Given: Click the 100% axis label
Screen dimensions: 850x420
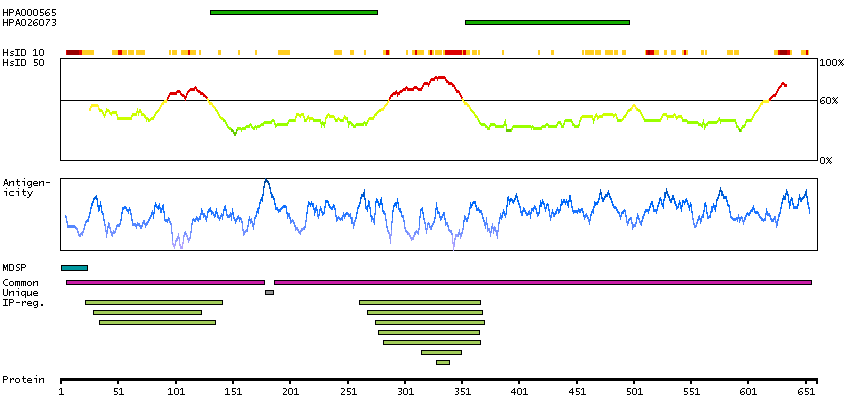Looking at the screenshot, I should (x=832, y=63).
